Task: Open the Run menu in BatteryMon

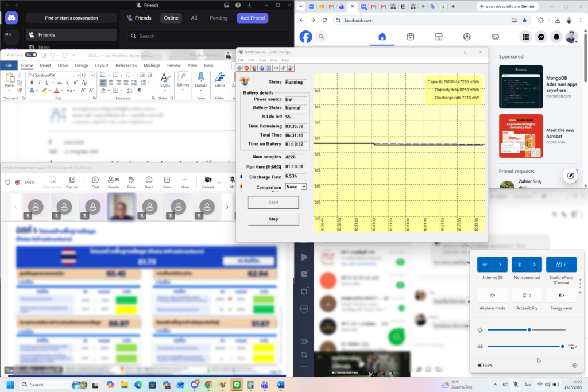Action: coord(262,60)
